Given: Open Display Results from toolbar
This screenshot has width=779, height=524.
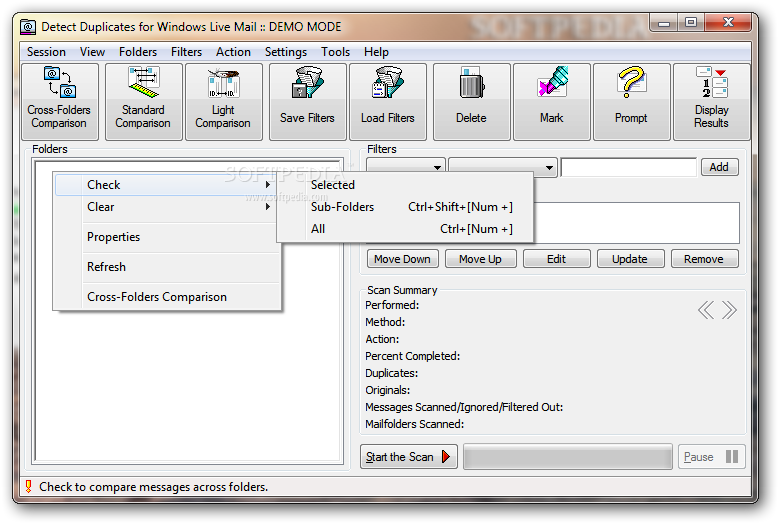Looking at the screenshot, I should point(711,101).
